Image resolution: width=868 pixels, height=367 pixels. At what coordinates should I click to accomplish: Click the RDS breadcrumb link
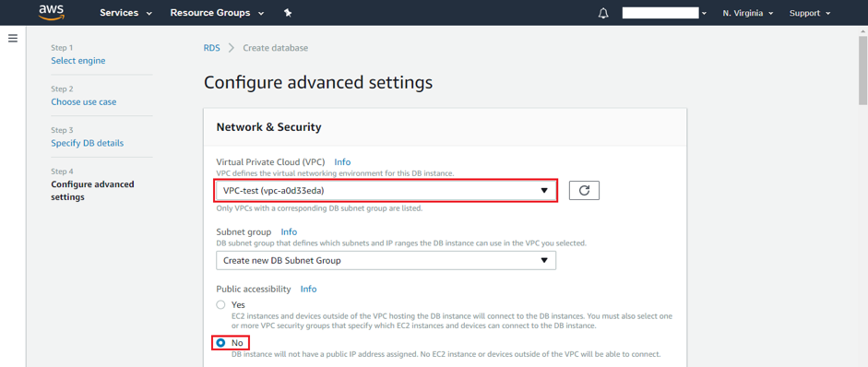coord(211,48)
